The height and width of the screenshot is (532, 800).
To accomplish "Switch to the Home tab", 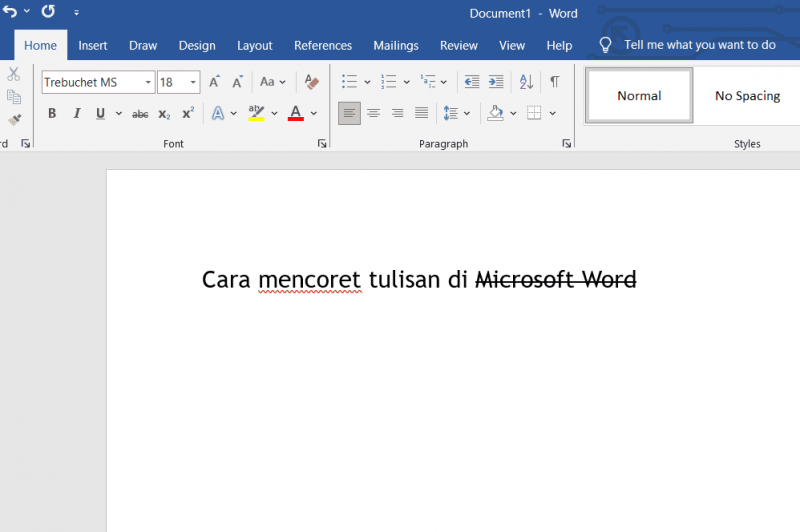I will [x=40, y=45].
